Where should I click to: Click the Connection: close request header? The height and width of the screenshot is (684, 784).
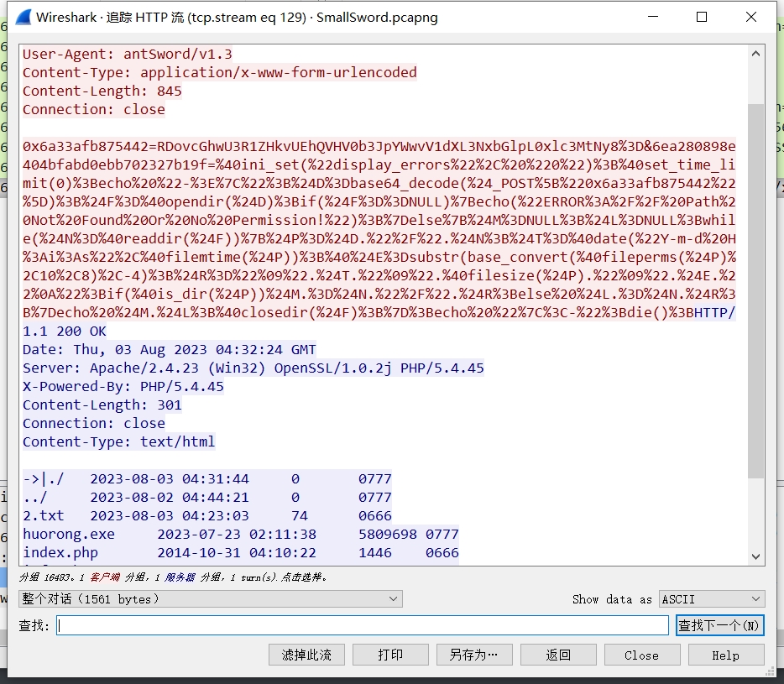coord(93,109)
